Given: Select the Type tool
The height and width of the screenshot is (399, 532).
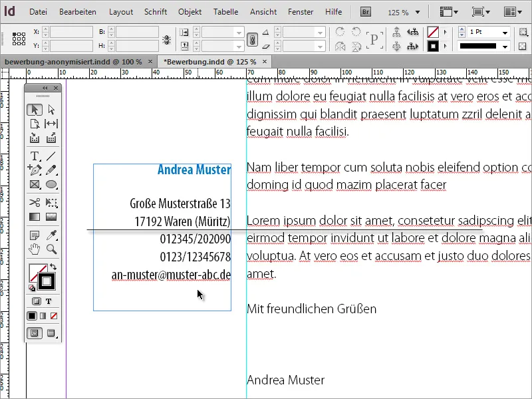Looking at the screenshot, I should tap(35, 156).
